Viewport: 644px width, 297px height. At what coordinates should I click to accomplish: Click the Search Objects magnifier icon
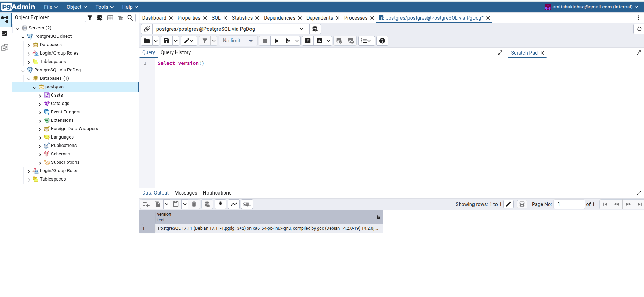click(130, 18)
